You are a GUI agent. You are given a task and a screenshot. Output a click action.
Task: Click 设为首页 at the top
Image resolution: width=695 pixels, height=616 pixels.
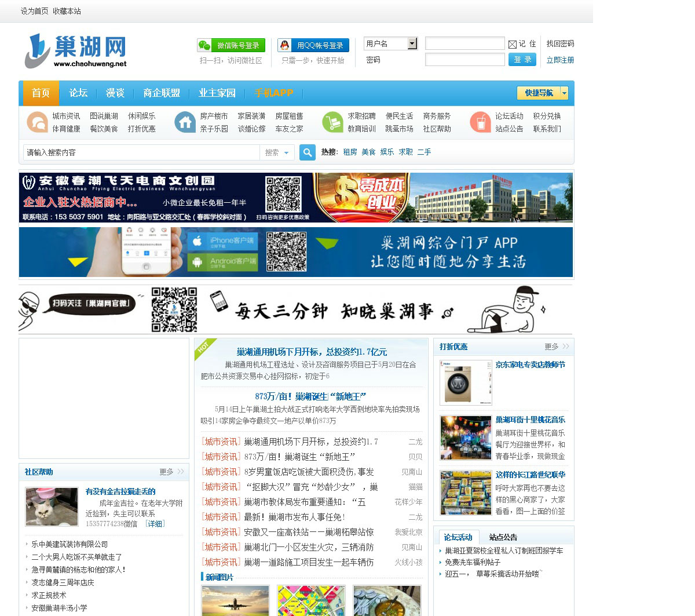(x=35, y=11)
